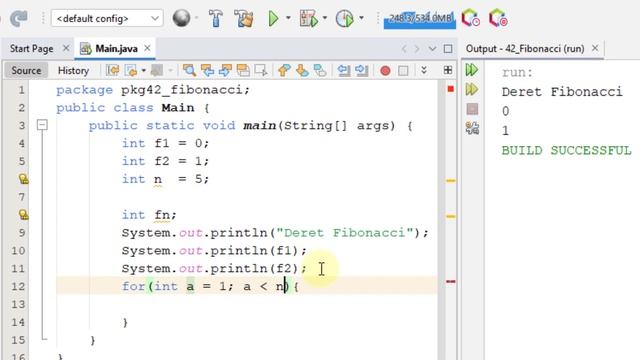Click the hint bulb on line 6

click(x=24, y=179)
